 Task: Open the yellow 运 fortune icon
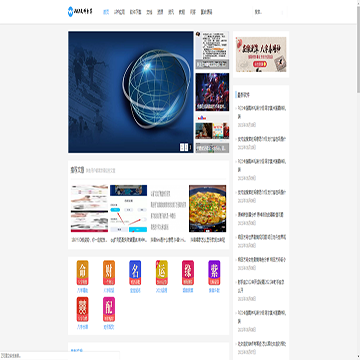click(x=161, y=273)
